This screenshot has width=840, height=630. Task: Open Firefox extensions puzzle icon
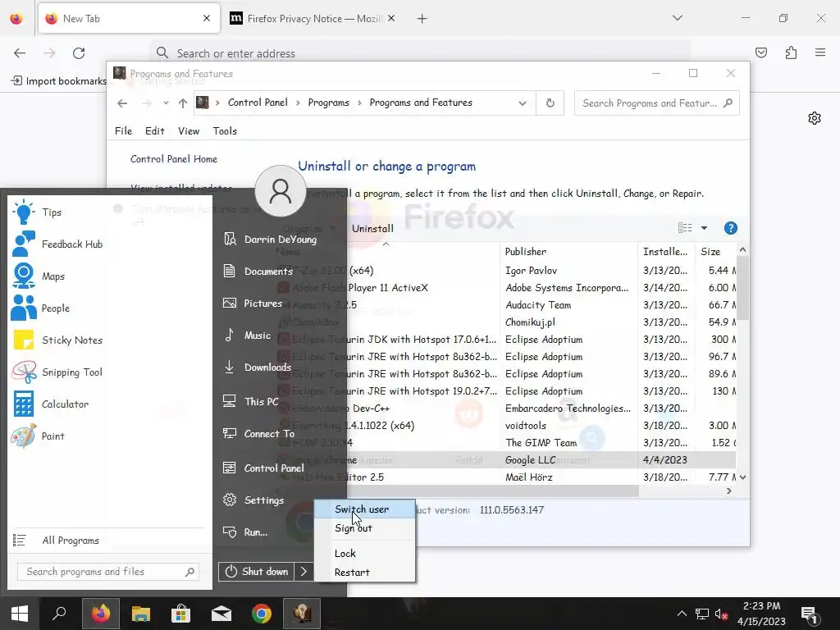point(791,52)
